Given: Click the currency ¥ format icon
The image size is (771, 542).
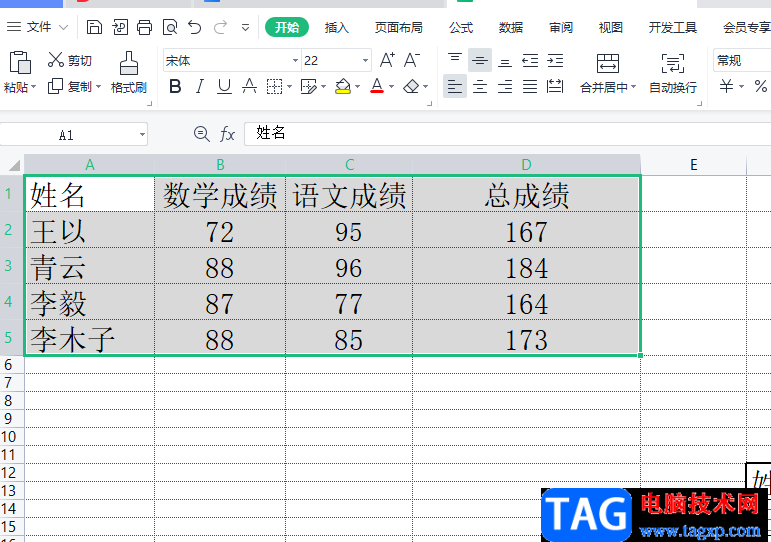Looking at the screenshot, I should click(x=727, y=87).
